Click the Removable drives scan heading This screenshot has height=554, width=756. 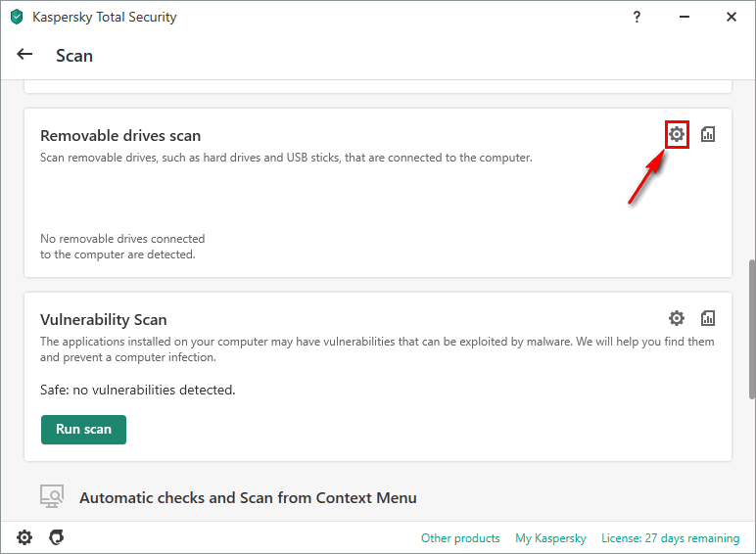120,135
